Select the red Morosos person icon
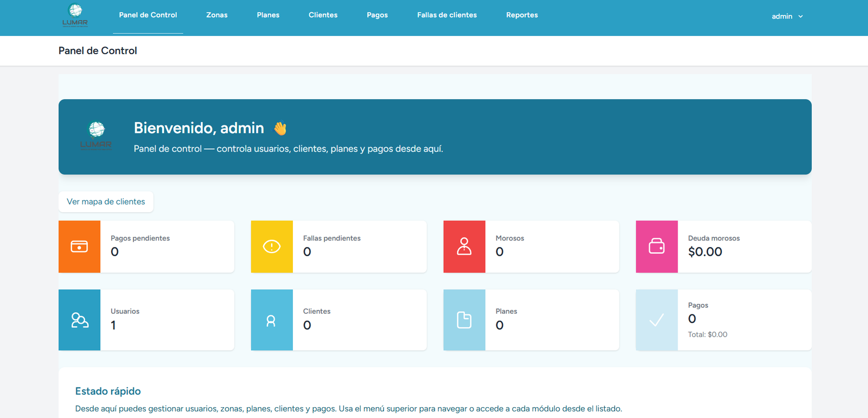This screenshot has height=418, width=868. point(464,246)
